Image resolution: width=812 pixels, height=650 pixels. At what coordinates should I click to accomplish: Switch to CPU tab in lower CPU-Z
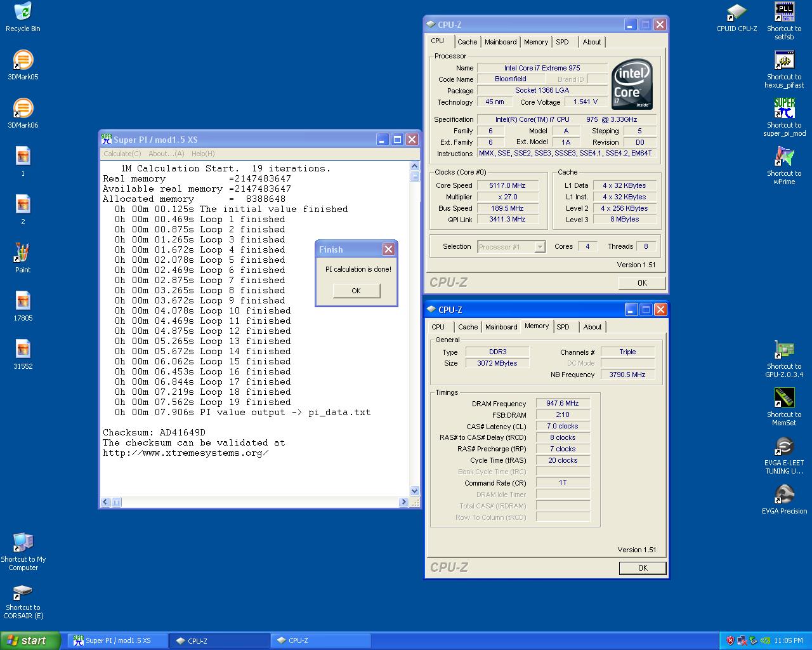438,327
